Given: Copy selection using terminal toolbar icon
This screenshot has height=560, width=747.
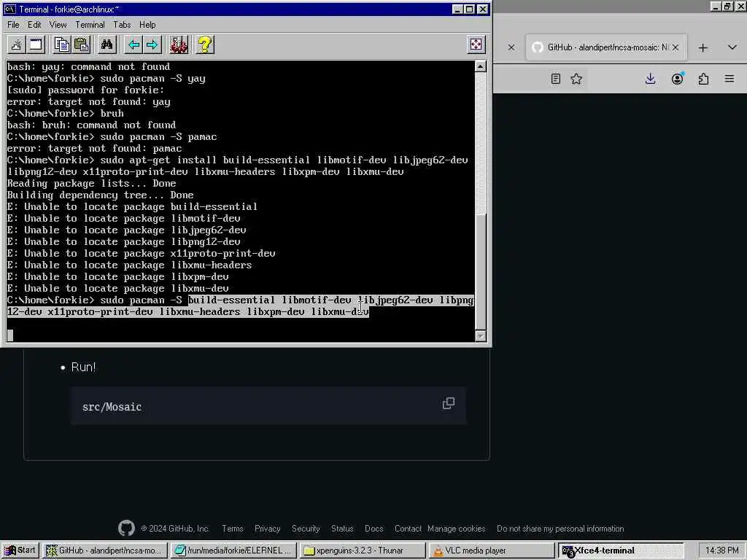Looking at the screenshot, I should (61, 44).
